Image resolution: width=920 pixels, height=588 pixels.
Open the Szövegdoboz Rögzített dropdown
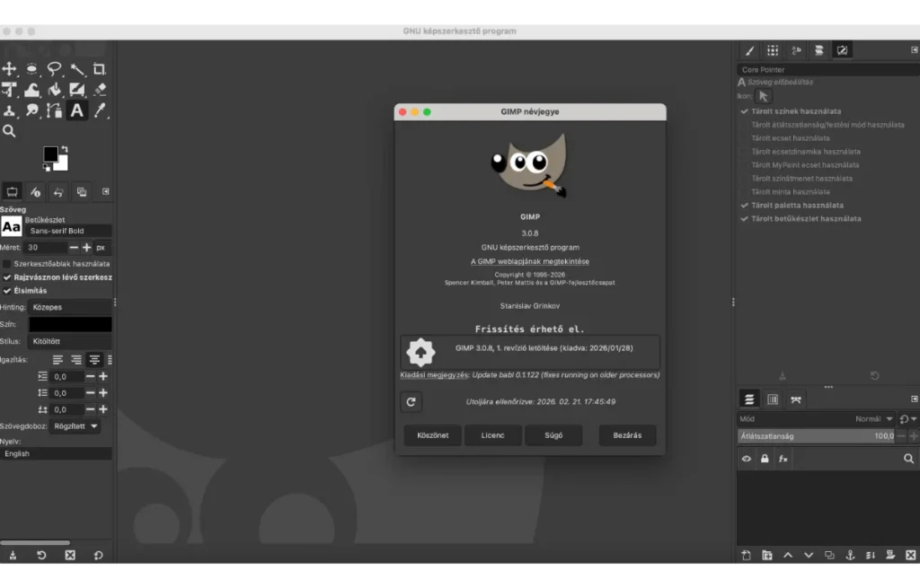(x=75, y=426)
